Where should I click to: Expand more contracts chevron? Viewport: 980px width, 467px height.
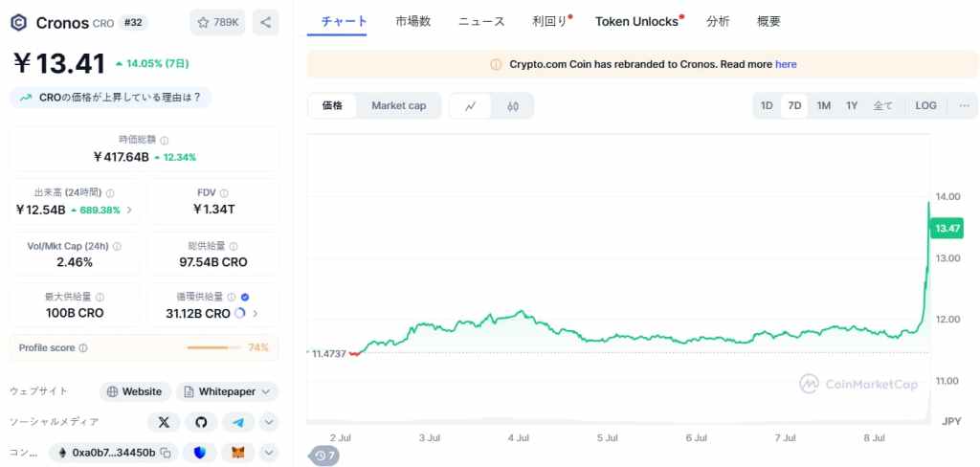[x=269, y=452]
